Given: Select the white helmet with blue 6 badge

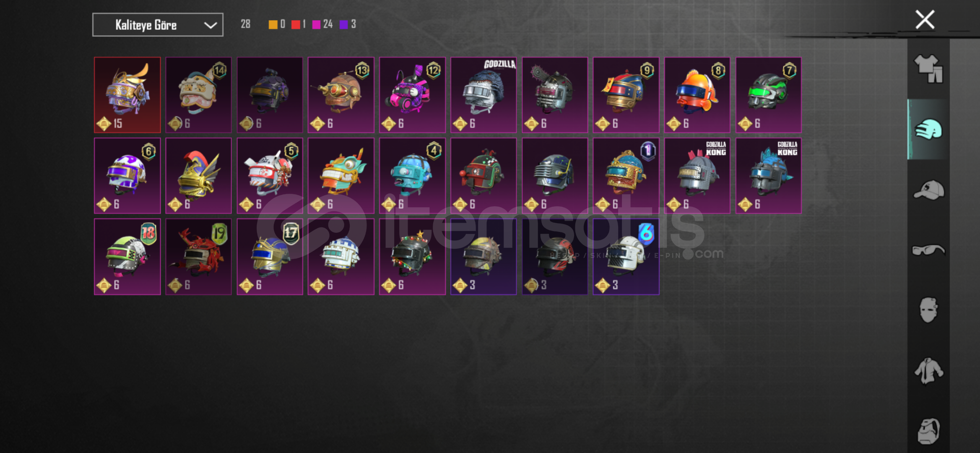Looking at the screenshot, I should coord(626,257).
